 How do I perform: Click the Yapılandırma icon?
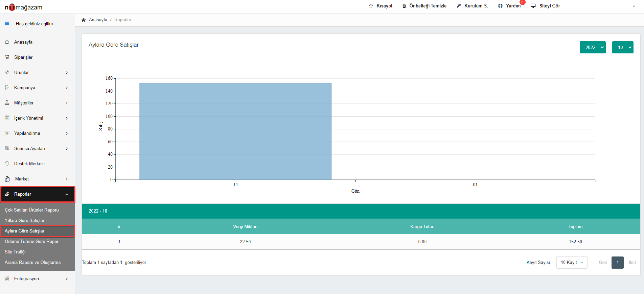click(7, 133)
